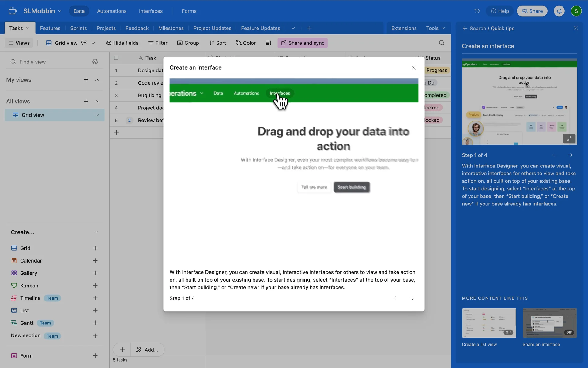Add a new Calendar view
This screenshot has height=368, width=588.
(x=95, y=261)
